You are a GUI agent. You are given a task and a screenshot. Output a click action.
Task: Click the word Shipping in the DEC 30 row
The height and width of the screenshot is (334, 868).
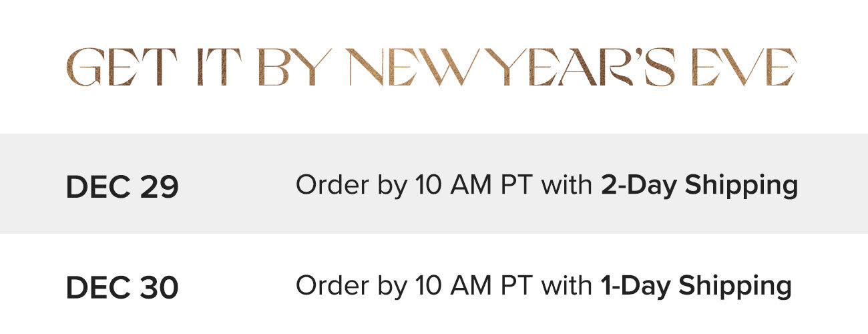735,286
